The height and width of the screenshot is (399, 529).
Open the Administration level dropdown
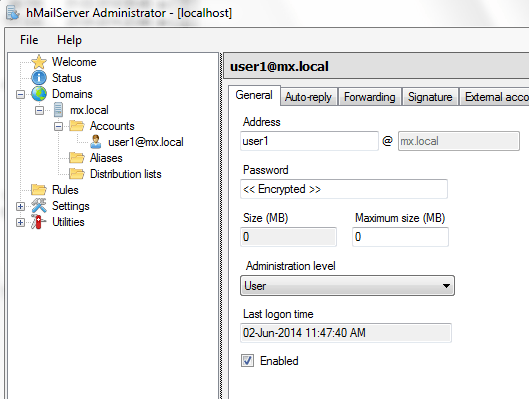pyautogui.click(x=347, y=286)
